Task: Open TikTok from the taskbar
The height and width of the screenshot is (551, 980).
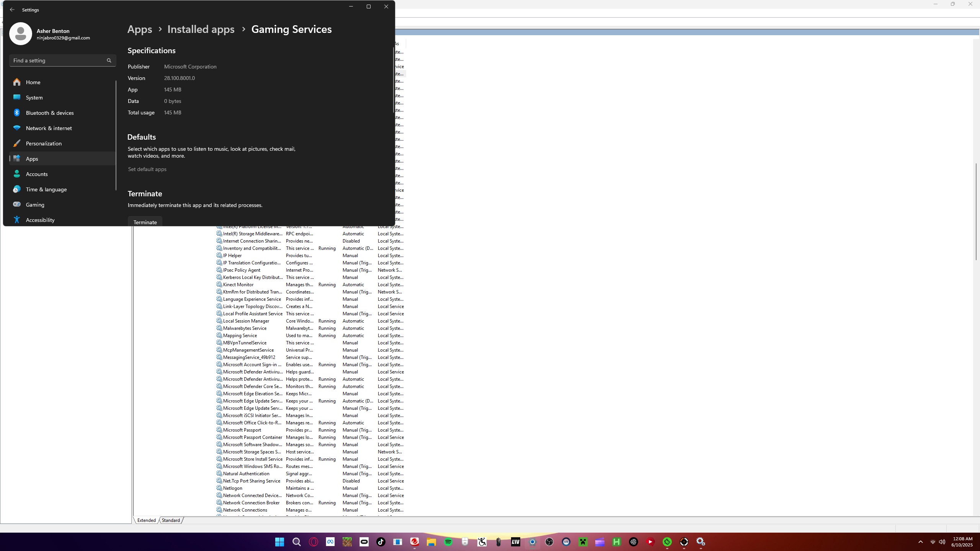Action: tap(381, 542)
